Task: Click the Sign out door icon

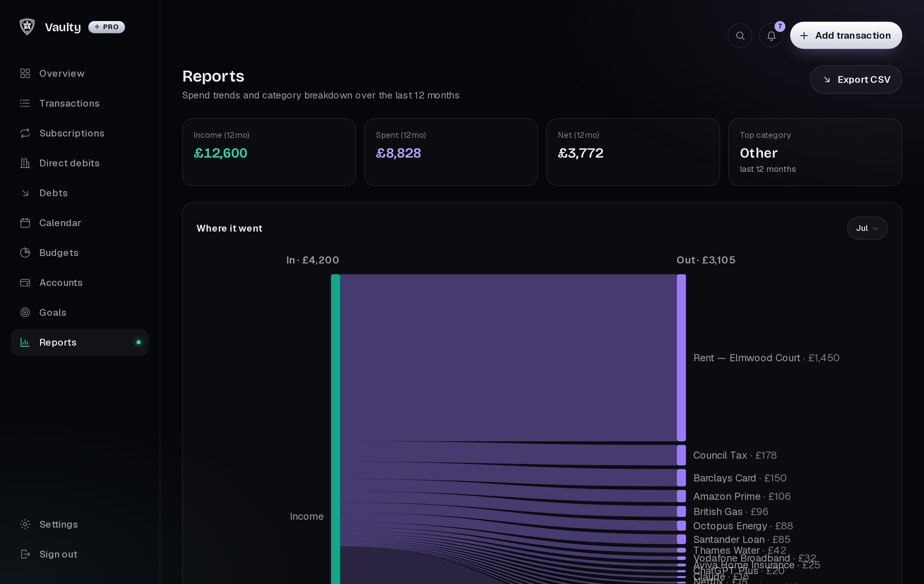Action: [25, 554]
